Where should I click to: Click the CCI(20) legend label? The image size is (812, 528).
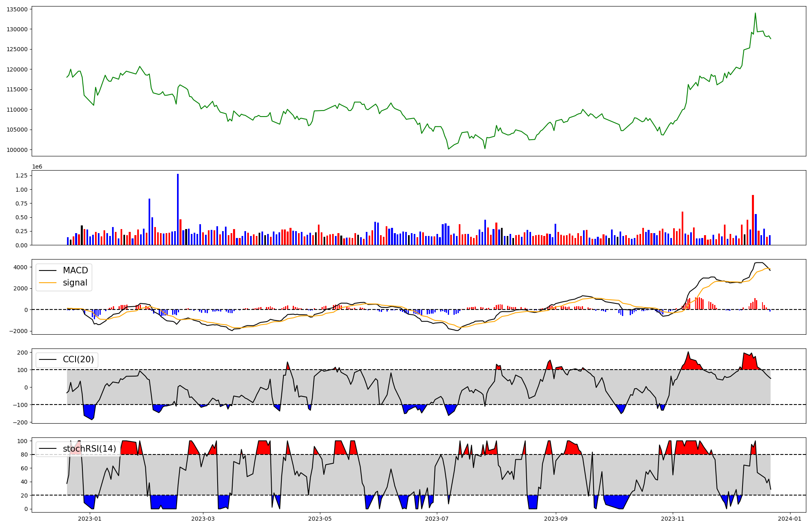click(x=78, y=359)
